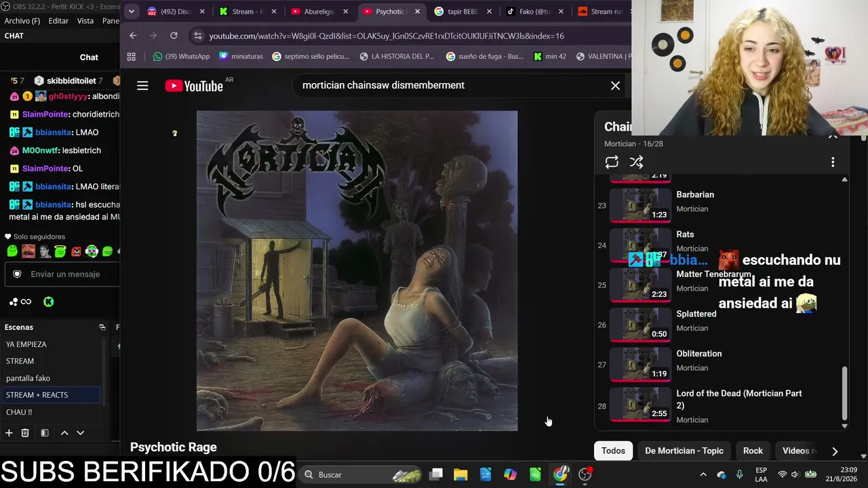Insert the green frog emote in chat
Image resolution: width=868 pixels, height=488 pixels.
pos(12,251)
